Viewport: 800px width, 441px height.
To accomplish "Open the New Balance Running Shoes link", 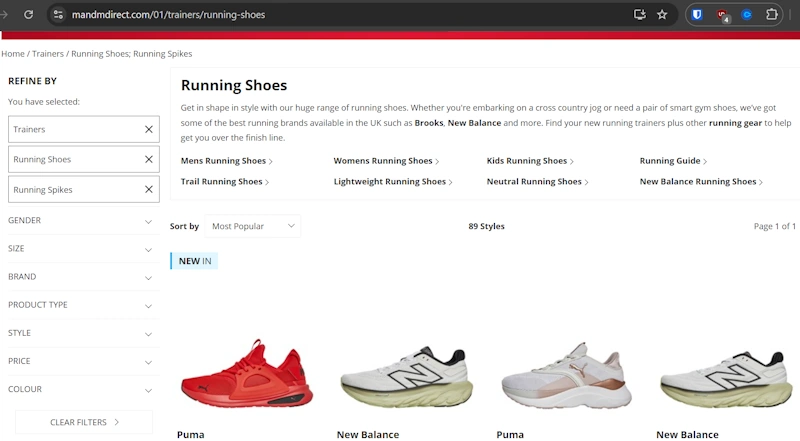I will point(701,182).
